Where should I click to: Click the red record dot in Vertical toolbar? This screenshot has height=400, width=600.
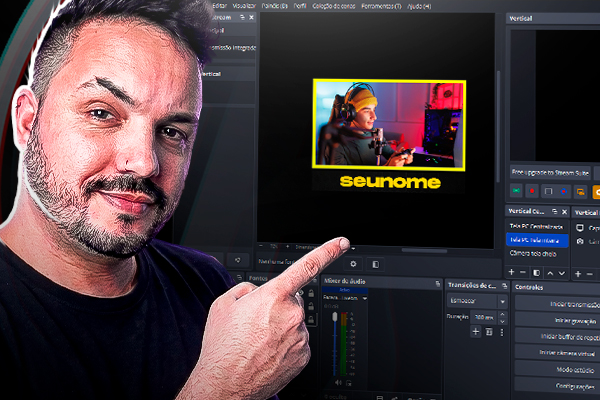click(532, 191)
